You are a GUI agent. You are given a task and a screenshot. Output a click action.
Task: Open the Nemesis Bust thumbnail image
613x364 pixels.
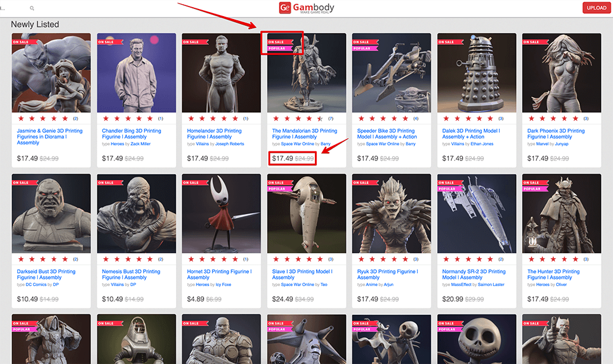(x=136, y=214)
